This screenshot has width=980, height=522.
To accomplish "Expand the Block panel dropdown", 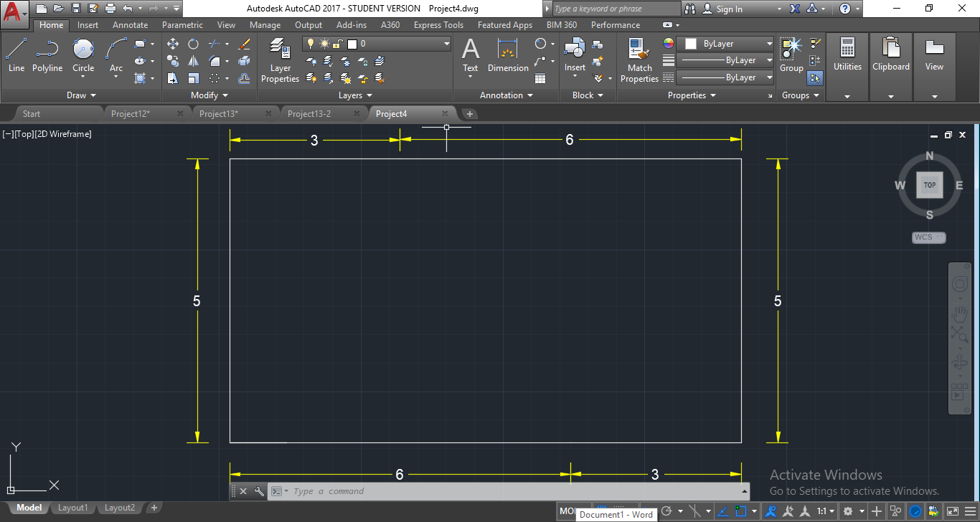I will click(588, 95).
